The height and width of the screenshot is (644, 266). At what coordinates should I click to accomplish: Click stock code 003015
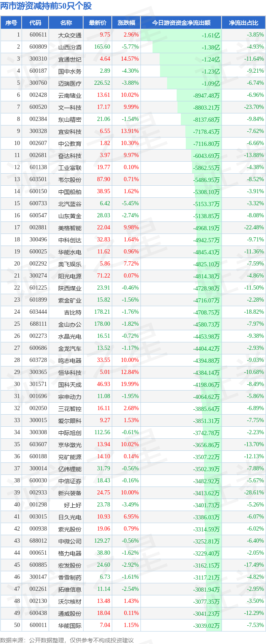38,516
